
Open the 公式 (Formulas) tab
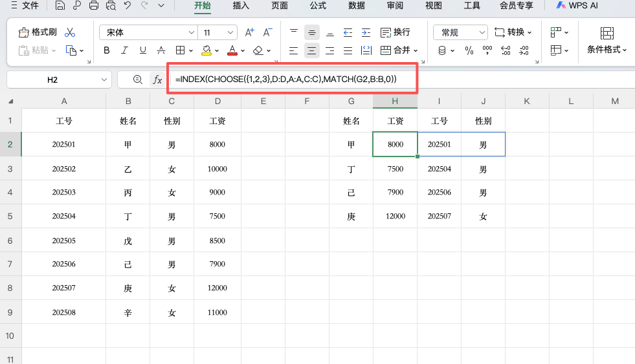pos(318,6)
